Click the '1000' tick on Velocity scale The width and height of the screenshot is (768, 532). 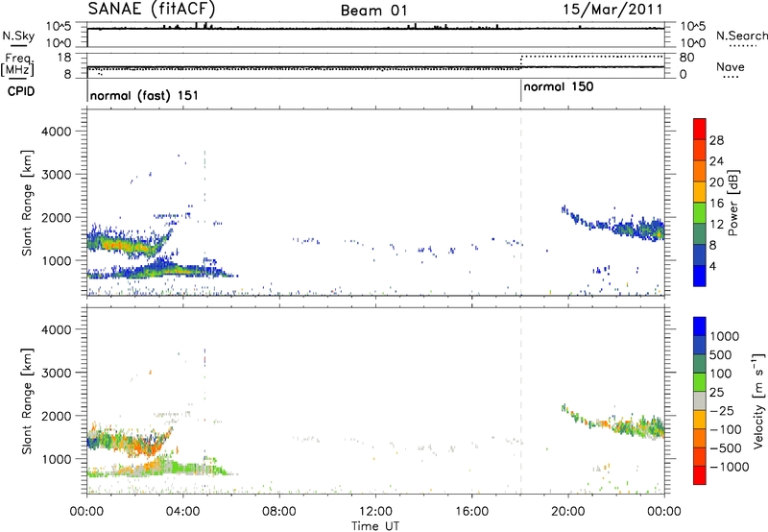click(725, 336)
